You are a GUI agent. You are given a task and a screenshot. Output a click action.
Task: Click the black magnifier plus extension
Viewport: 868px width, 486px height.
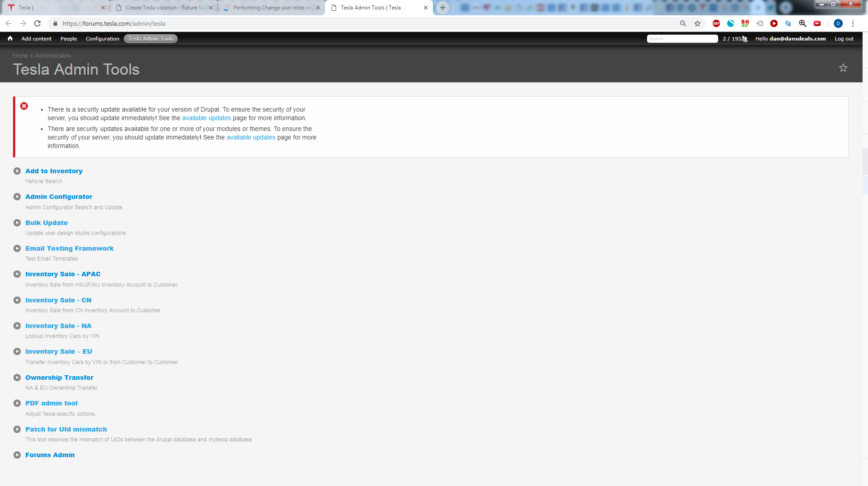(803, 23)
